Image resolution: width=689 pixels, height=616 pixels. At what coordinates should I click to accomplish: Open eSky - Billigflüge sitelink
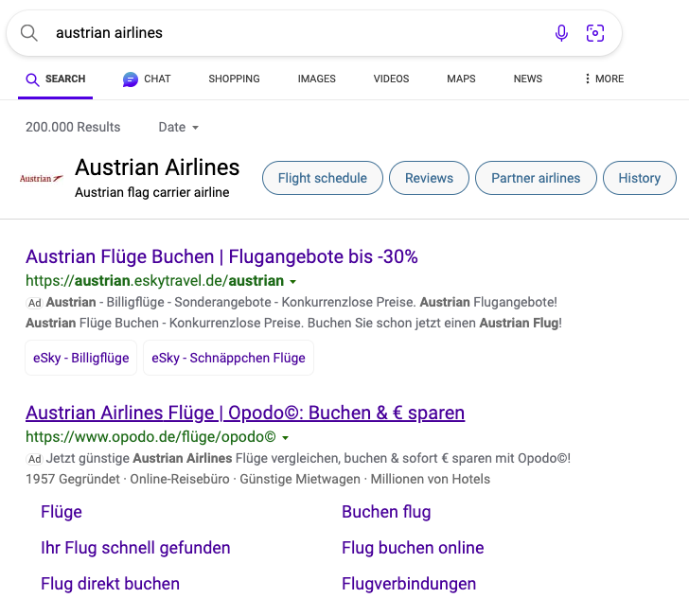[80, 358]
